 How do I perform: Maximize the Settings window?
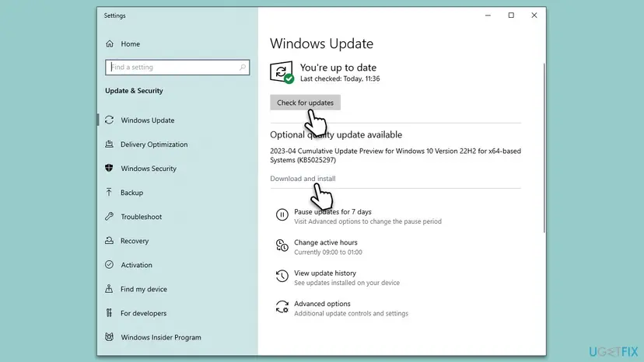point(511,16)
